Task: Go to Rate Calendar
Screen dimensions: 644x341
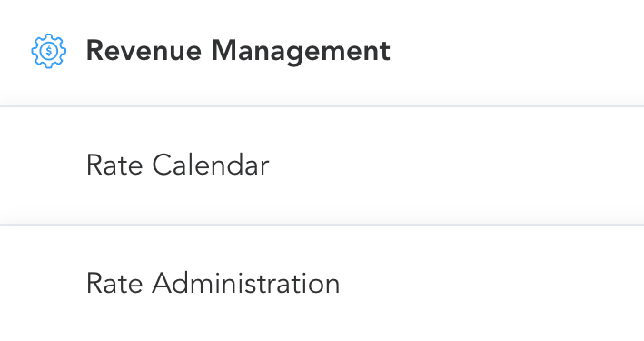Action: pyautogui.click(x=322, y=165)
